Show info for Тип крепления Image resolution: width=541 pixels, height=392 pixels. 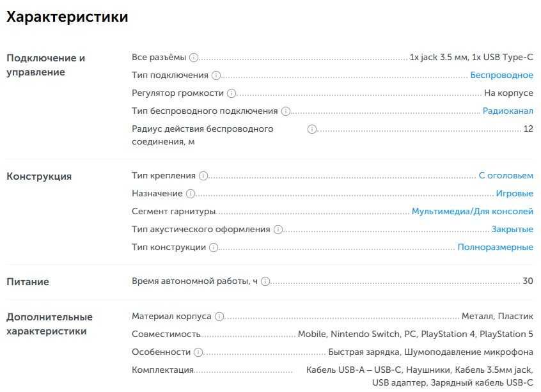click(x=203, y=176)
